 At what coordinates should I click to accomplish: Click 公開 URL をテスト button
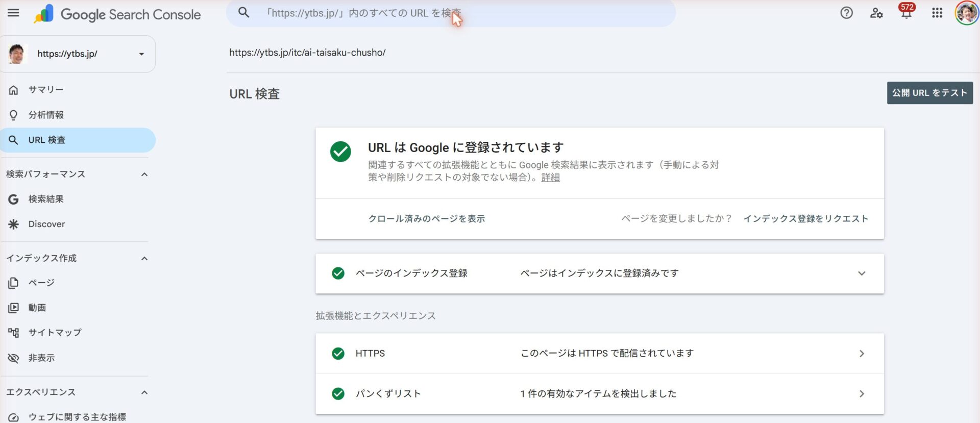click(x=929, y=93)
